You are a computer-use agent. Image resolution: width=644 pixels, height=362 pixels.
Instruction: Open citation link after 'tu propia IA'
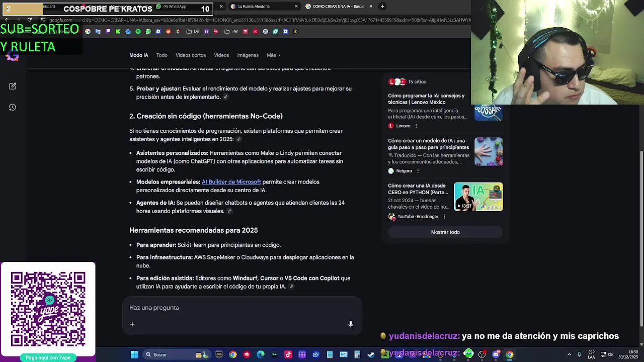291,287
